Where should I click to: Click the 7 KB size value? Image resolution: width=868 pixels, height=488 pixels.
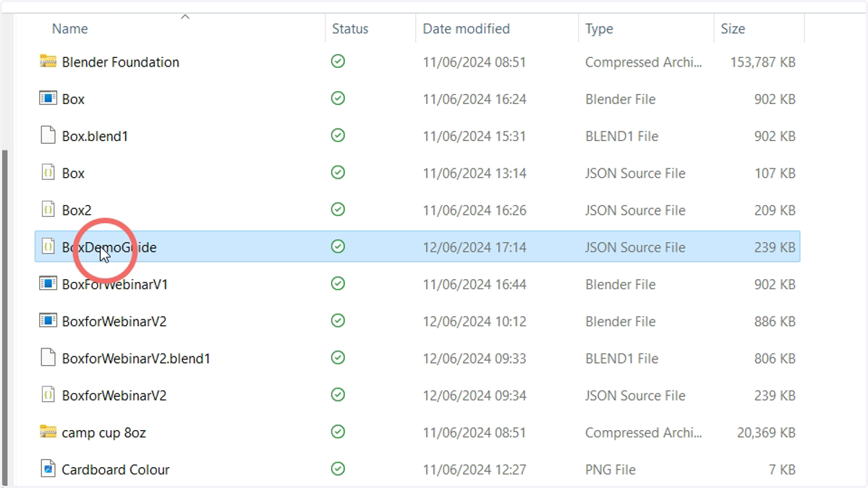(782, 469)
